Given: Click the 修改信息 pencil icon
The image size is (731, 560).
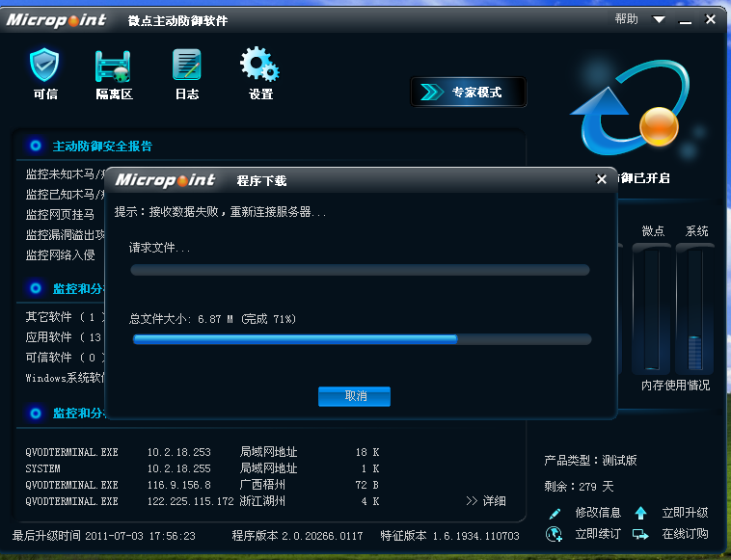Looking at the screenshot, I should [555, 514].
